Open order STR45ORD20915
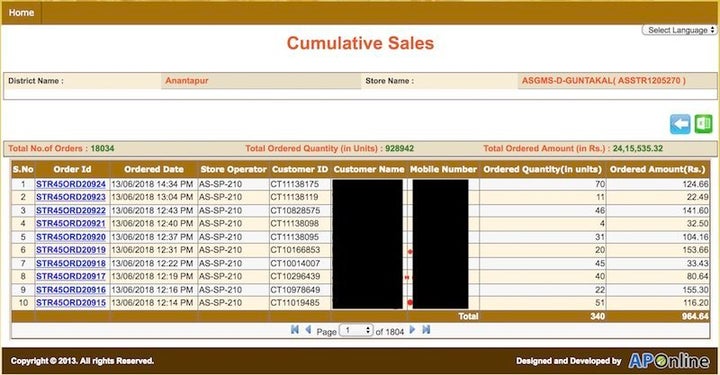This screenshot has height=375, width=720. coord(71,303)
